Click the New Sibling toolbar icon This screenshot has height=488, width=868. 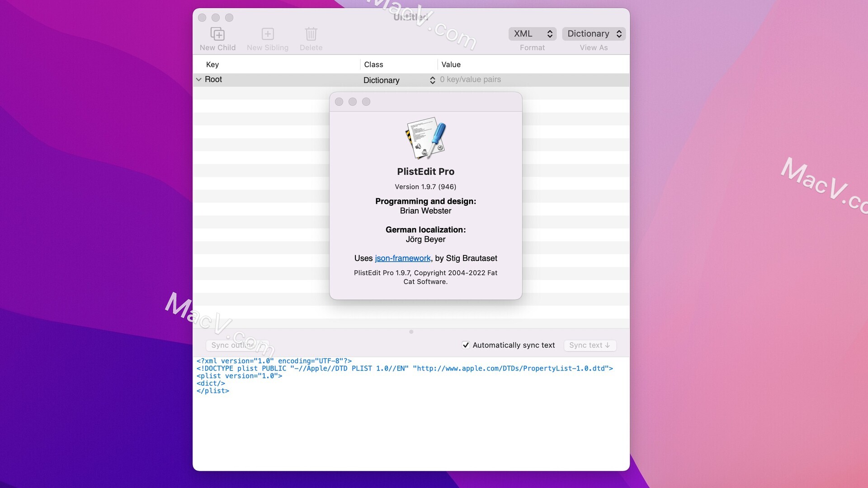pos(268,34)
